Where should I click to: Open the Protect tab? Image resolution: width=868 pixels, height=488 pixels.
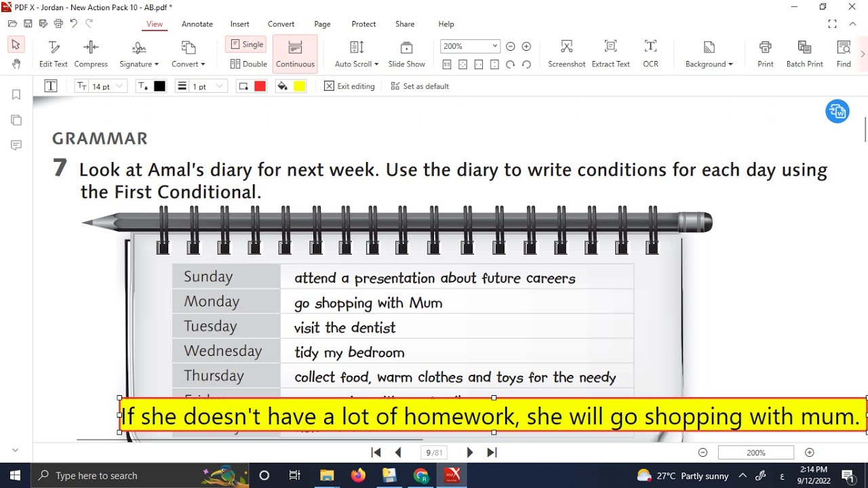(363, 24)
